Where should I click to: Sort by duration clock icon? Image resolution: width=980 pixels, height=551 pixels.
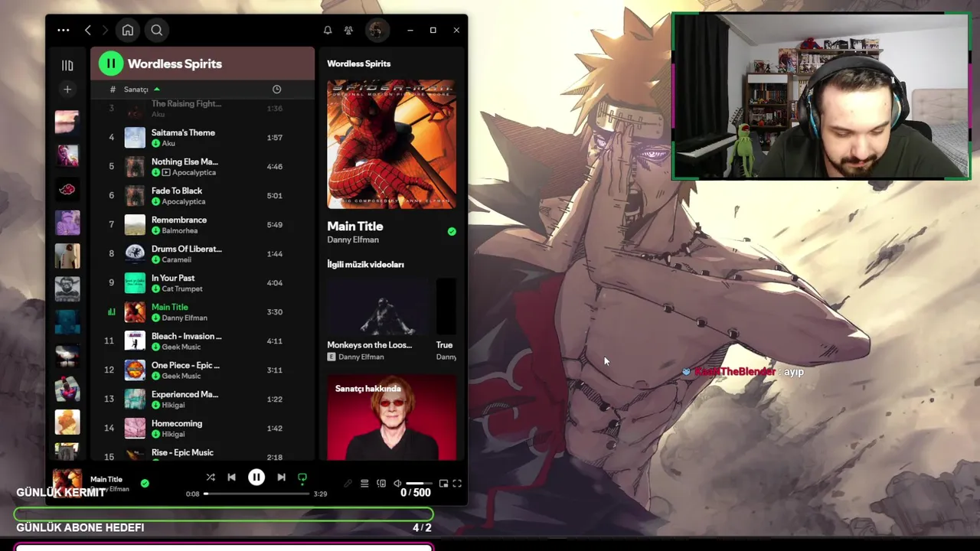(276, 90)
